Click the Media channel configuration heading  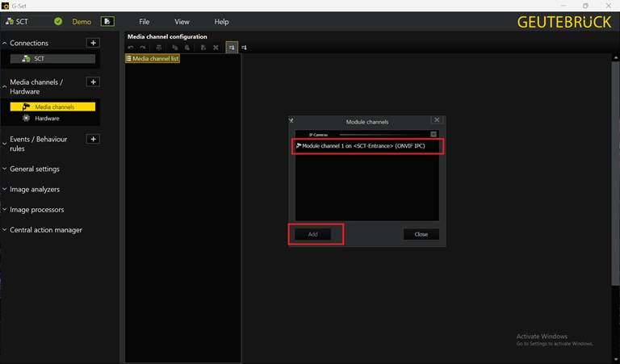coord(167,36)
